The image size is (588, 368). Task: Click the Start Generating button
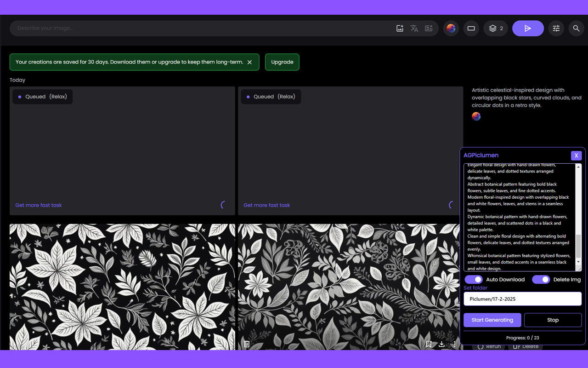[492, 320]
